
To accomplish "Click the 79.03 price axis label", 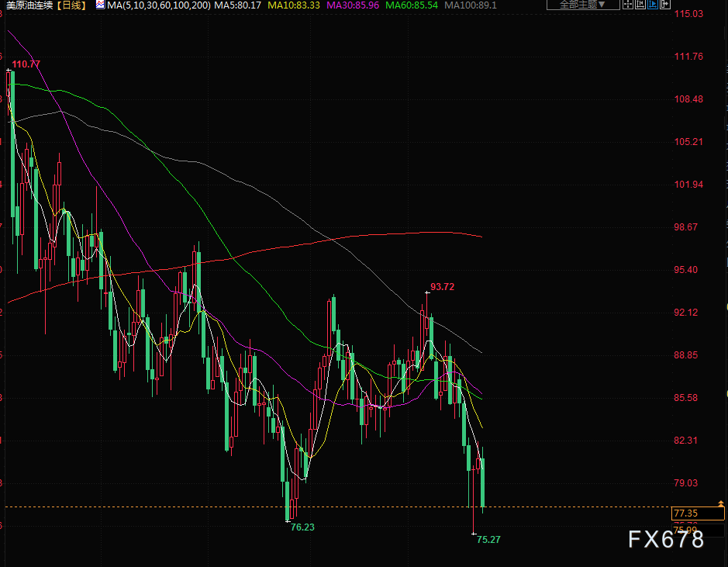I will [686, 483].
